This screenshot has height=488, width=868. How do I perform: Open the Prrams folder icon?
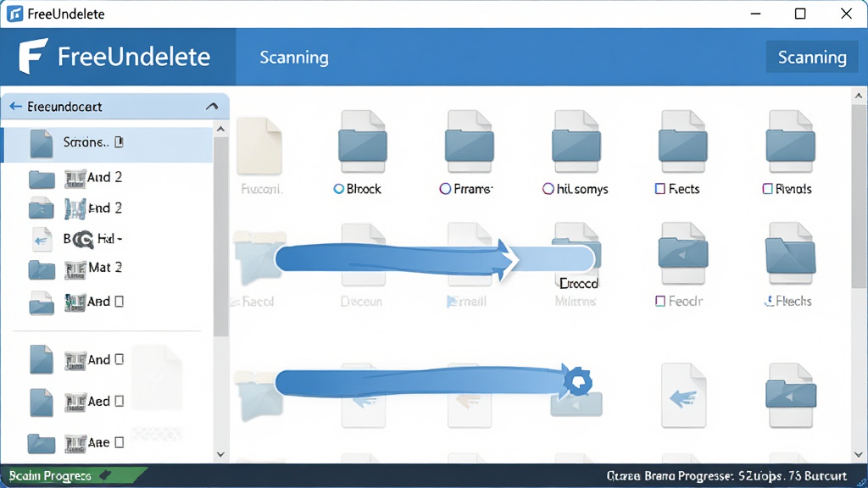[x=470, y=141]
